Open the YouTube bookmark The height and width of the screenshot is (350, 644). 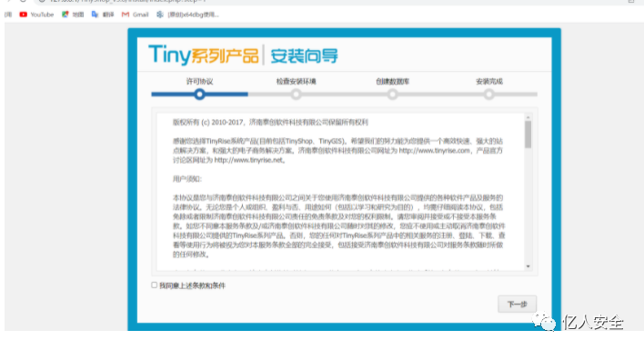tap(36, 15)
